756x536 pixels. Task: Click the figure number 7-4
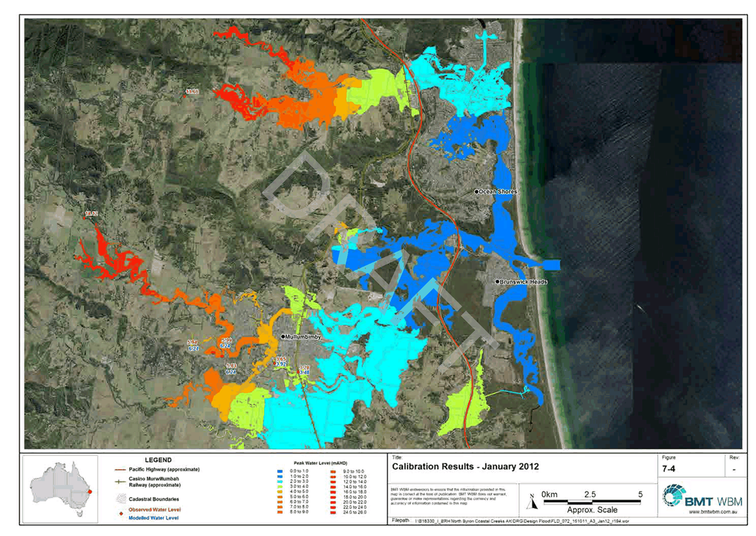click(668, 469)
